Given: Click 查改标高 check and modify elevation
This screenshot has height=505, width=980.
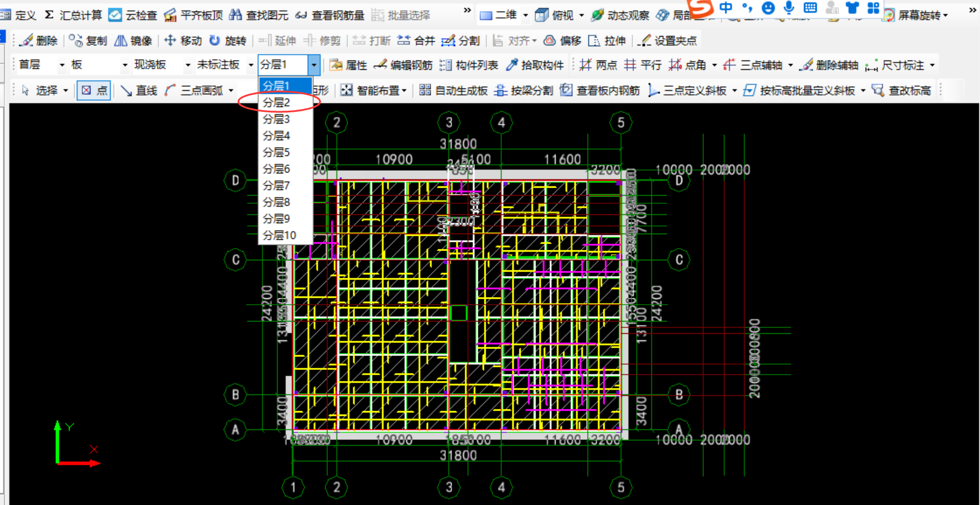Looking at the screenshot, I should tap(901, 90).
